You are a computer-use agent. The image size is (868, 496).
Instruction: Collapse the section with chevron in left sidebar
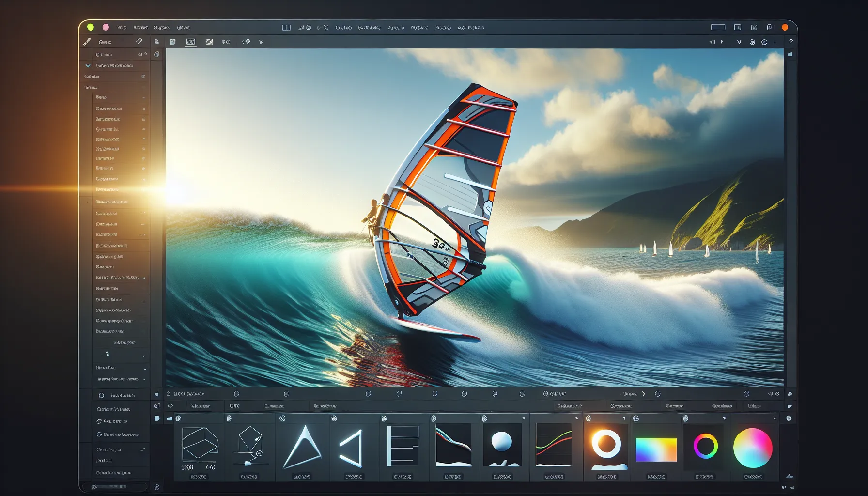click(88, 65)
